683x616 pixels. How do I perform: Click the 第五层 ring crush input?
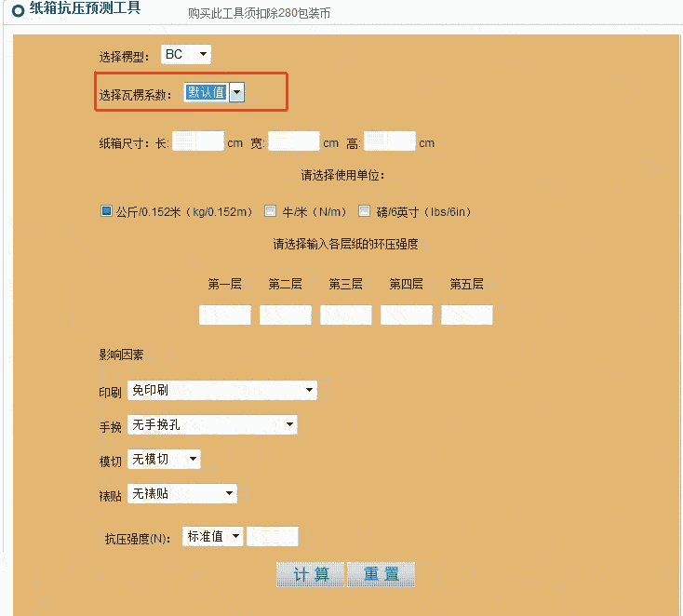click(x=467, y=315)
